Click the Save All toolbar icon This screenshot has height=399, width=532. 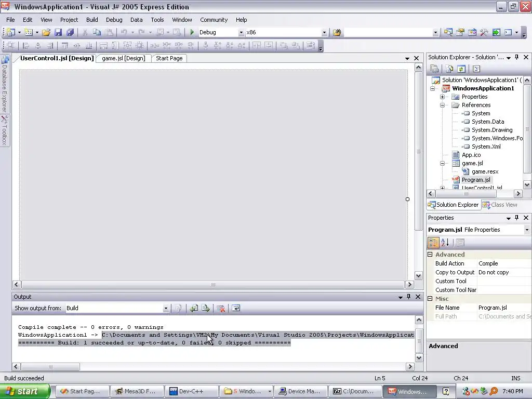[x=70, y=32]
